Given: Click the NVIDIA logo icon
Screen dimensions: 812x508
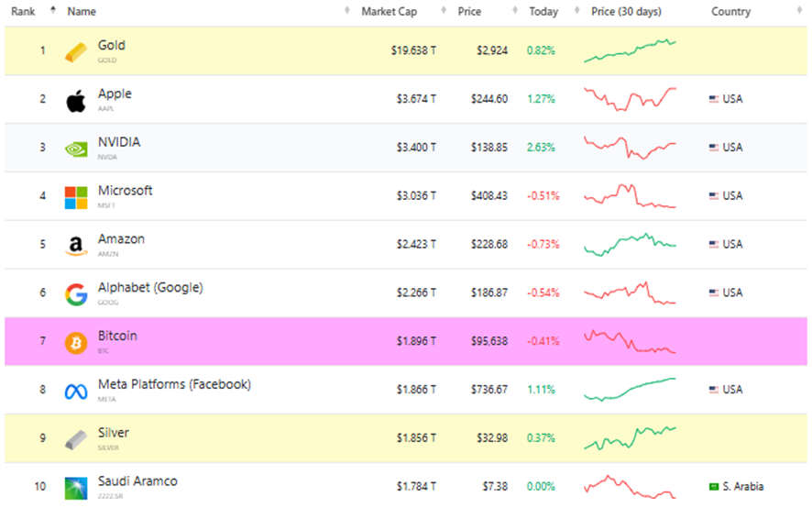Looking at the screenshot, I should [x=76, y=149].
